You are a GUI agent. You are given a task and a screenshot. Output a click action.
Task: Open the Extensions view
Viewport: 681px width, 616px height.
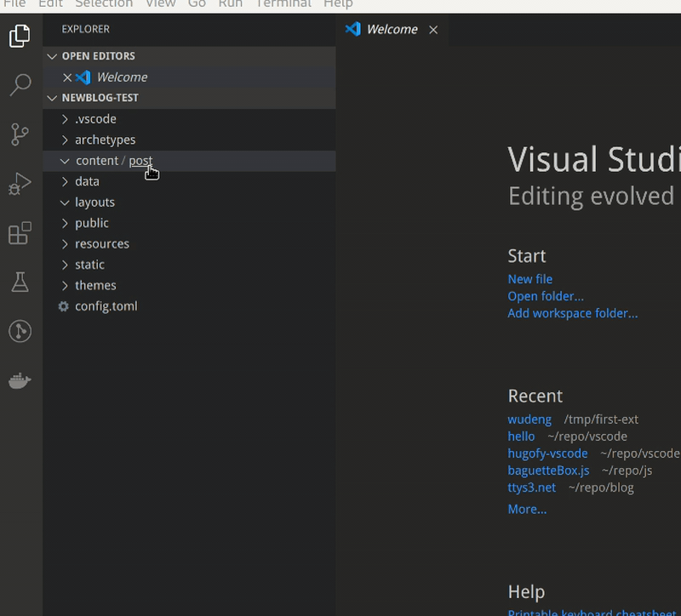(x=20, y=233)
